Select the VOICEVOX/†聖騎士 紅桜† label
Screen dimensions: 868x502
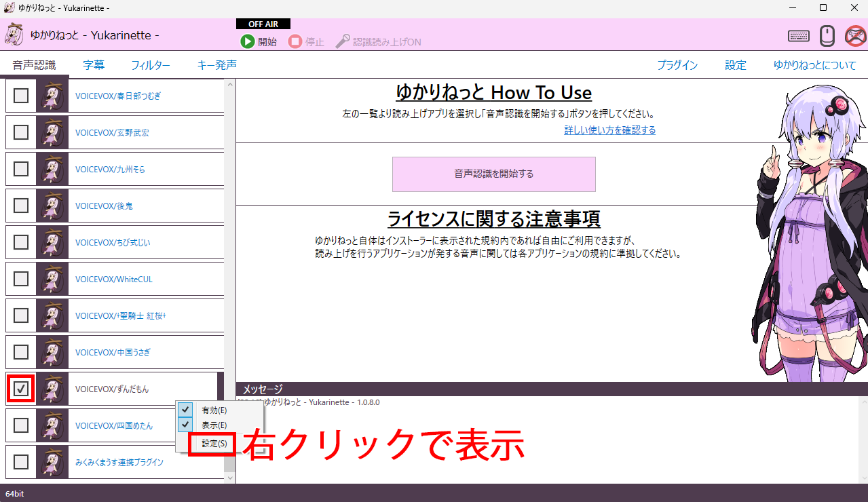(121, 316)
